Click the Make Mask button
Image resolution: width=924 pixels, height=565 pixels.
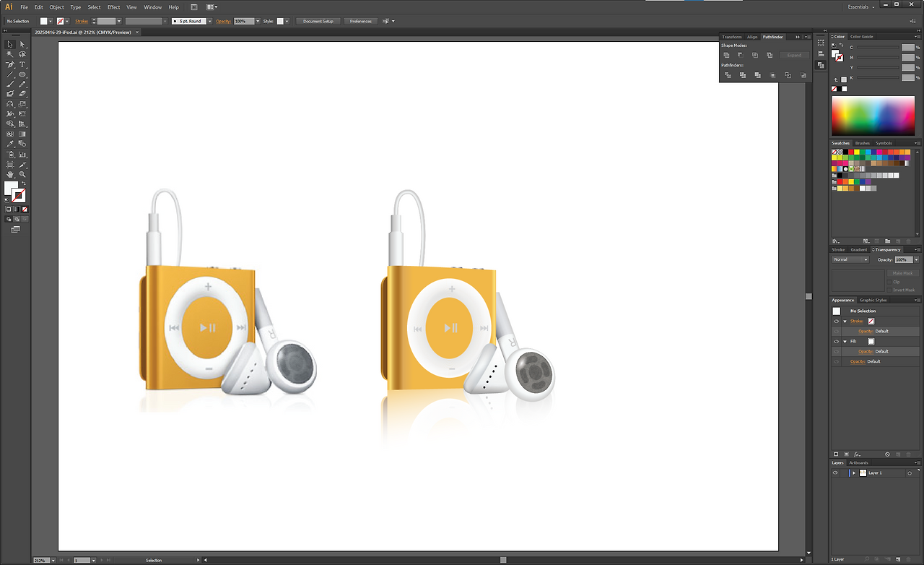[902, 273]
